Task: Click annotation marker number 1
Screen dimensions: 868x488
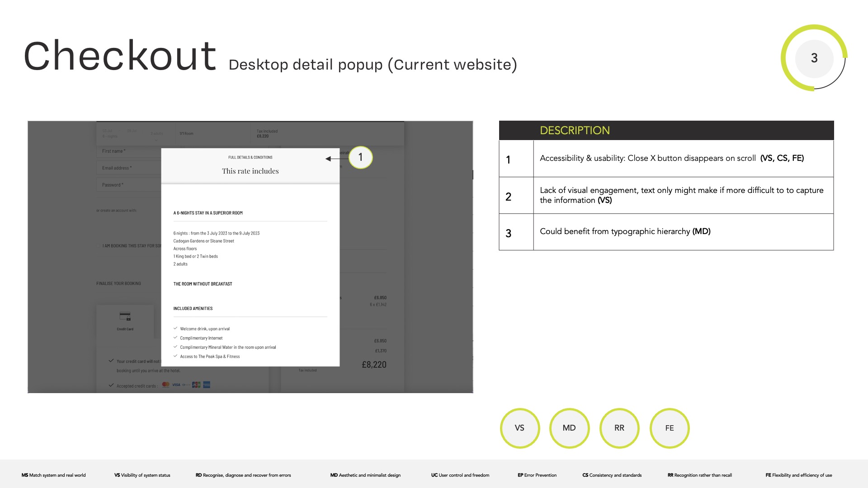Action: click(x=360, y=157)
